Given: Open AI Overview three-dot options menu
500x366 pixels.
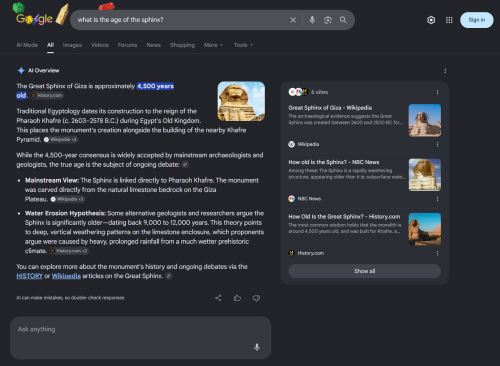Looking at the screenshot, I should pyautogui.click(x=445, y=71).
